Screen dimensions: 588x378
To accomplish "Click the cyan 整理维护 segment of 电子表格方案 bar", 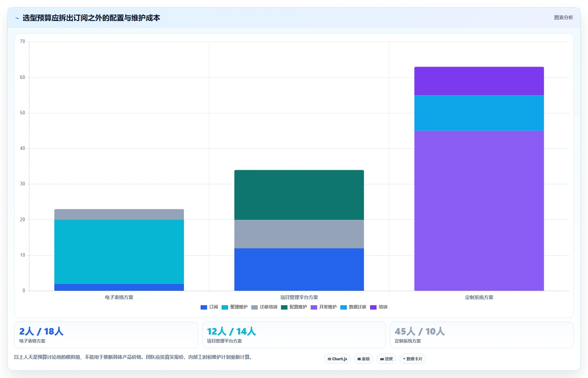I will click(x=119, y=252).
